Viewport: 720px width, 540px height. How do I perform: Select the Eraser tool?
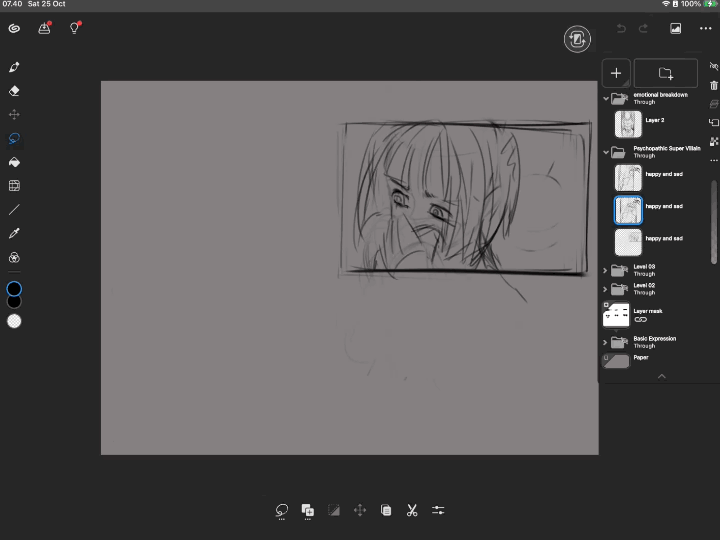tap(14, 91)
